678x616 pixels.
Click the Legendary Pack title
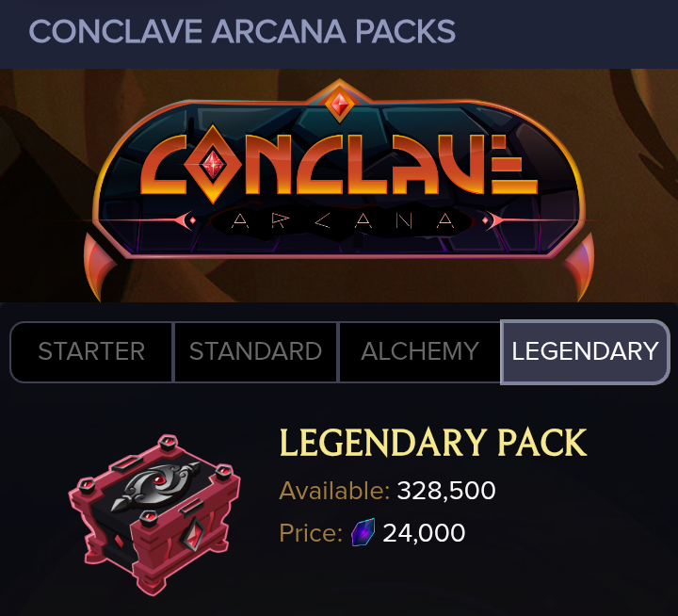433,443
